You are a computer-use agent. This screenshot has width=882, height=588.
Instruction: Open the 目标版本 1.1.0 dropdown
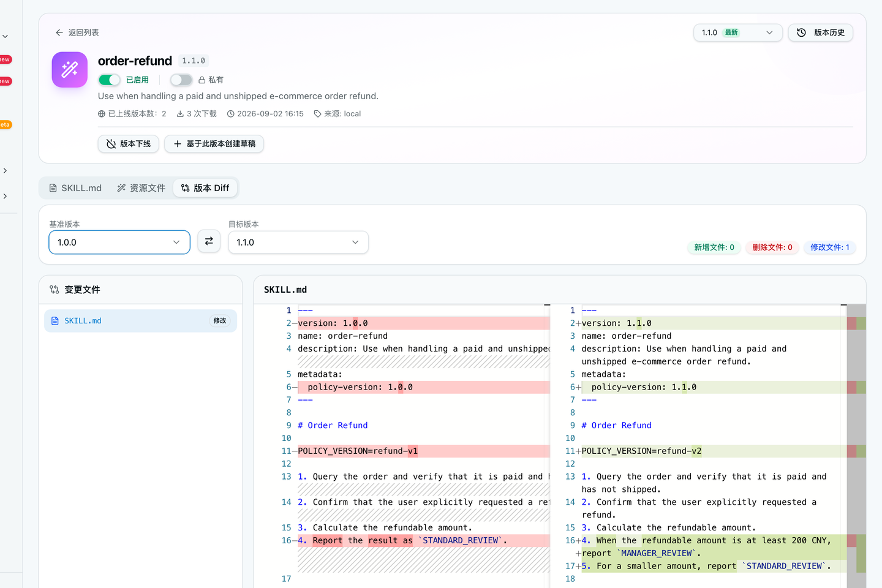[x=298, y=242]
